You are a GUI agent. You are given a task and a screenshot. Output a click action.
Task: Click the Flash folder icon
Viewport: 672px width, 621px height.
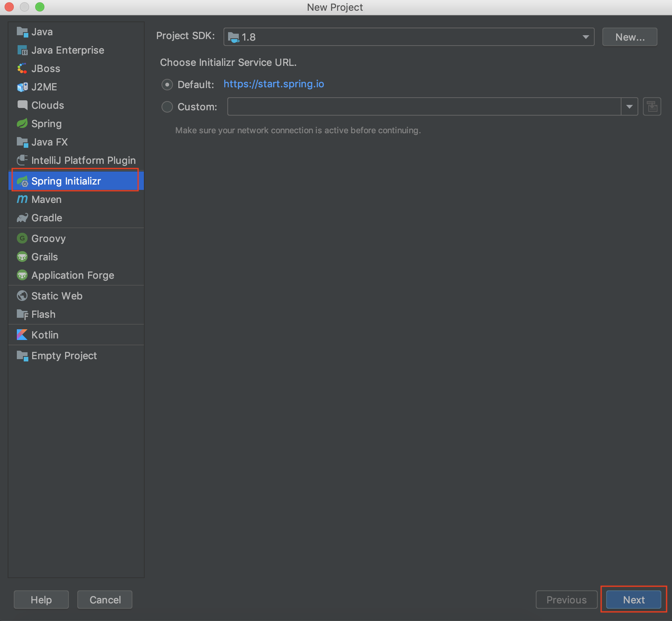click(x=22, y=314)
